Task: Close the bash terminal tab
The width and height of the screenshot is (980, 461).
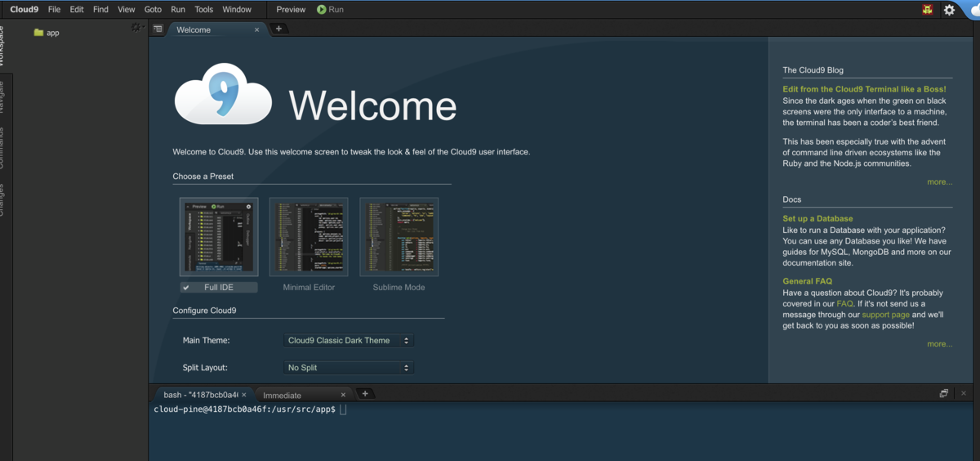Action: [243, 395]
